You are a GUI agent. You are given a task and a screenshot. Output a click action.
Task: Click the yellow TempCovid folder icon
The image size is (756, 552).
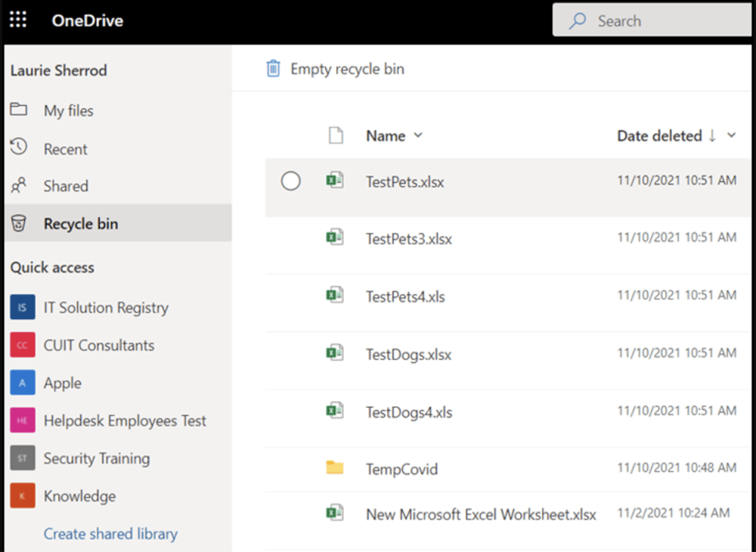tap(336, 469)
